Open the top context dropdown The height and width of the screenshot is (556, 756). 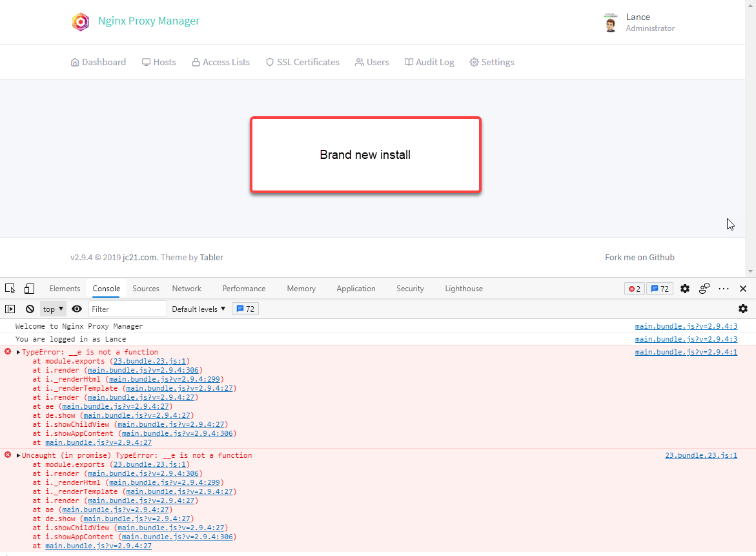click(x=53, y=309)
